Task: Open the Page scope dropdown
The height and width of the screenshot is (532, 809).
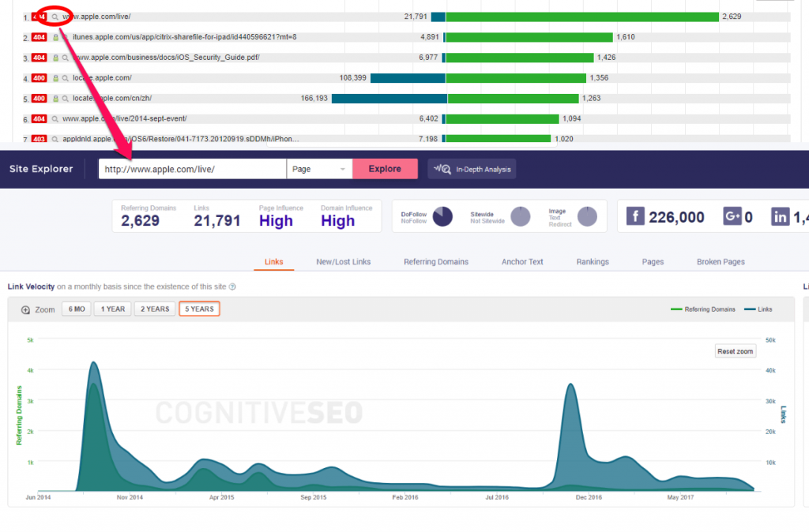Action: point(319,169)
